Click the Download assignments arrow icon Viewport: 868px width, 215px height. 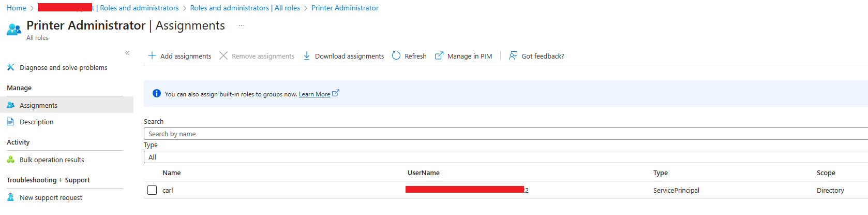point(307,55)
